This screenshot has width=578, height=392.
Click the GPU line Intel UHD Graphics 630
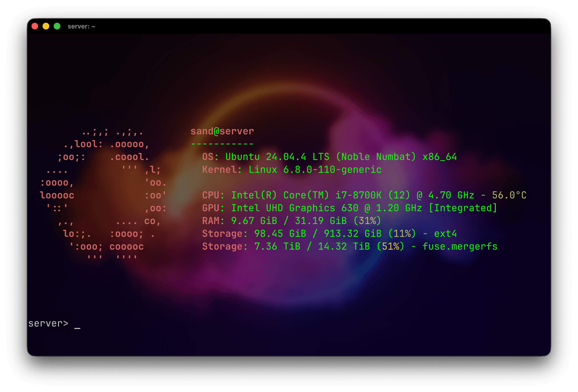point(349,208)
